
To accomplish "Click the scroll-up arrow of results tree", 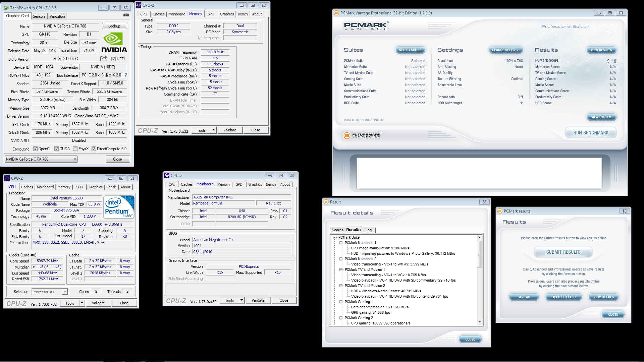I will [x=479, y=238].
